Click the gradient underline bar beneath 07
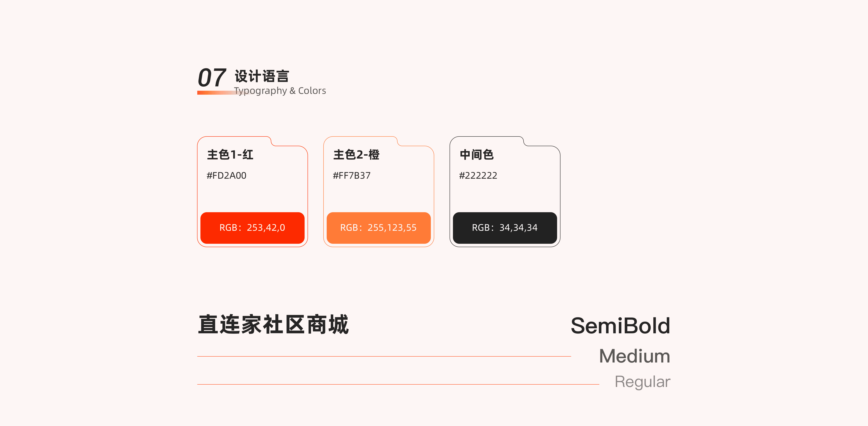Viewport: 868px width, 426px height. click(216, 93)
